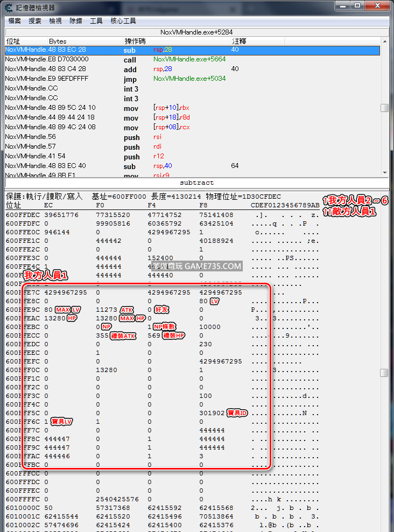Screen dimensions: 394x532
Task: Click value 40188924 in hex view
Action: tap(216, 241)
